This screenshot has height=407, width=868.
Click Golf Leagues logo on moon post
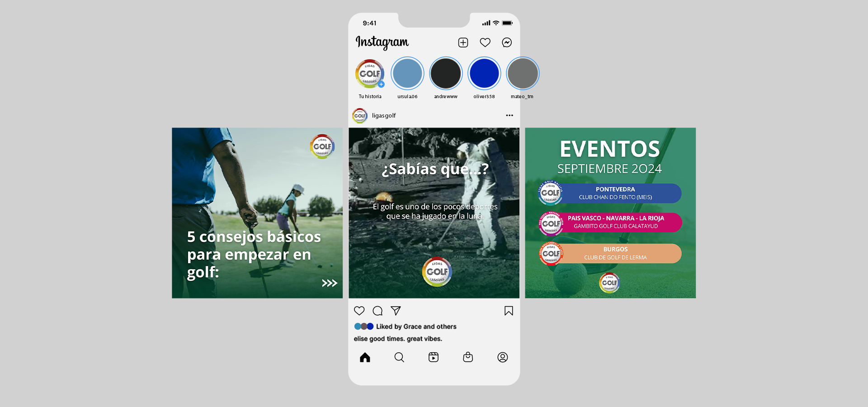pos(437,271)
